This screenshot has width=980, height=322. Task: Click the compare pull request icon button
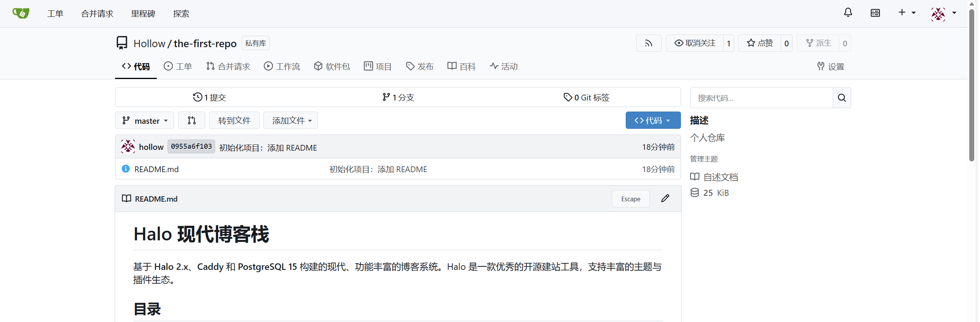pyautogui.click(x=192, y=121)
